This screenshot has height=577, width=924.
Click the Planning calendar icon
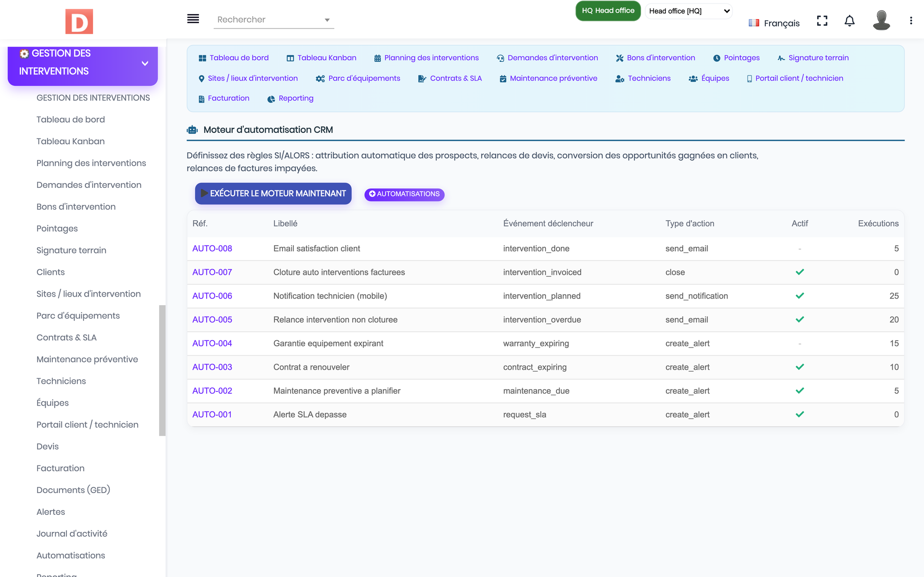(x=377, y=58)
